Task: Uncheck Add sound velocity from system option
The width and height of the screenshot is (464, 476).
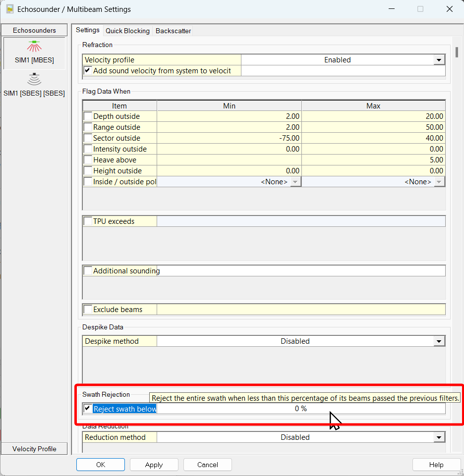Action: click(x=88, y=71)
